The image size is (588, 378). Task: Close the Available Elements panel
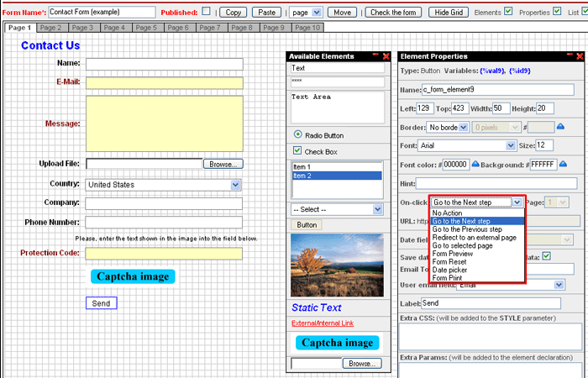click(386, 56)
